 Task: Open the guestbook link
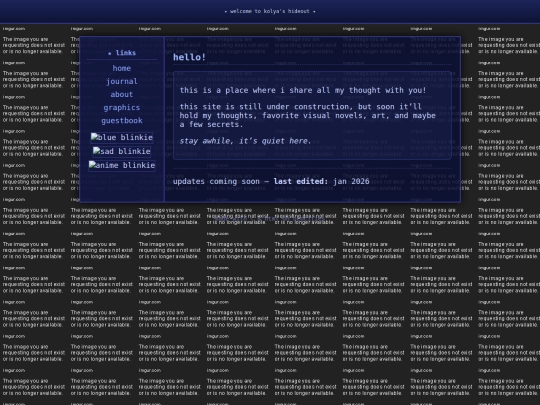122,121
